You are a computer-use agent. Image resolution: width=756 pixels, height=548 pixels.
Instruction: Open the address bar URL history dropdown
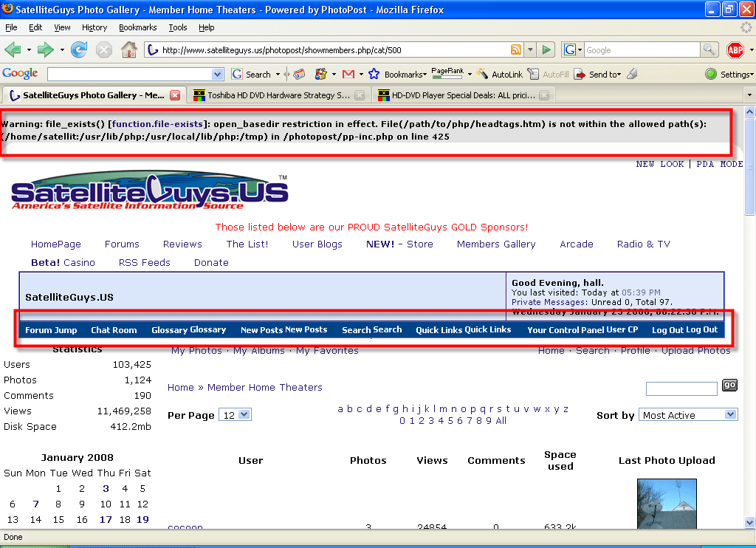coord(530,49)
